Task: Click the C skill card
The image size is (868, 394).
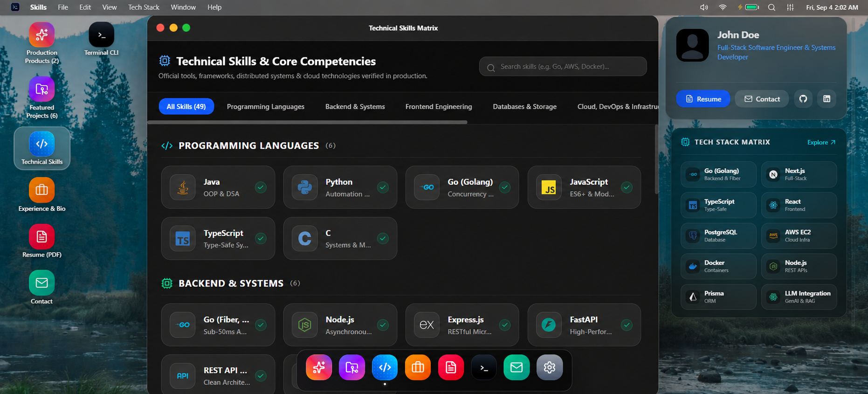Action: (x=340, y=238)
